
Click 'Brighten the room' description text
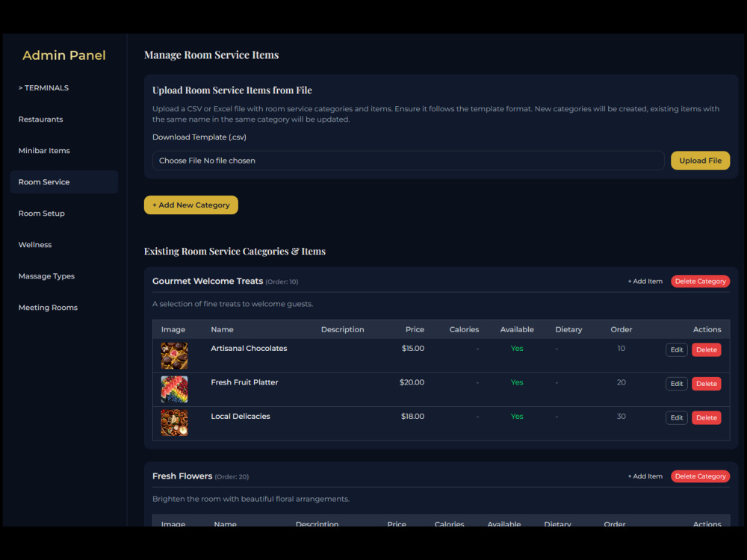pyautogui.click(x=250, y=499)
